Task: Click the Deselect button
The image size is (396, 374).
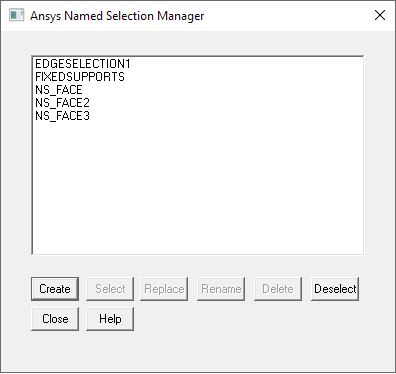Action: click(335, 289)
